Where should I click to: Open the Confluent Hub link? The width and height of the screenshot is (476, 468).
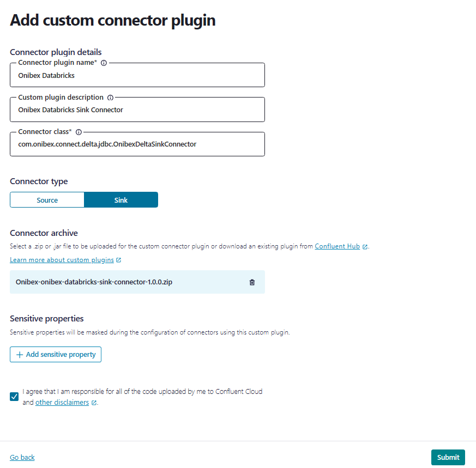[337, 246]
